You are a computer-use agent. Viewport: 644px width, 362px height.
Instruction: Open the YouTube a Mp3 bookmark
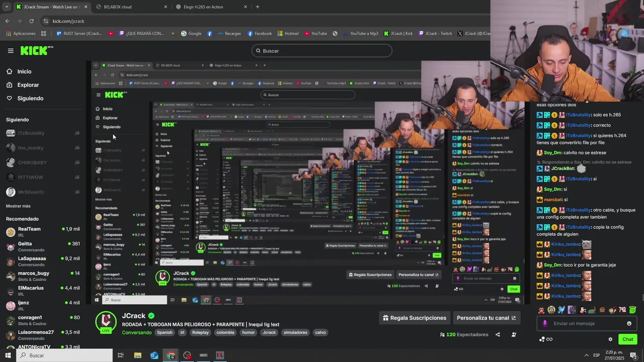359,34
